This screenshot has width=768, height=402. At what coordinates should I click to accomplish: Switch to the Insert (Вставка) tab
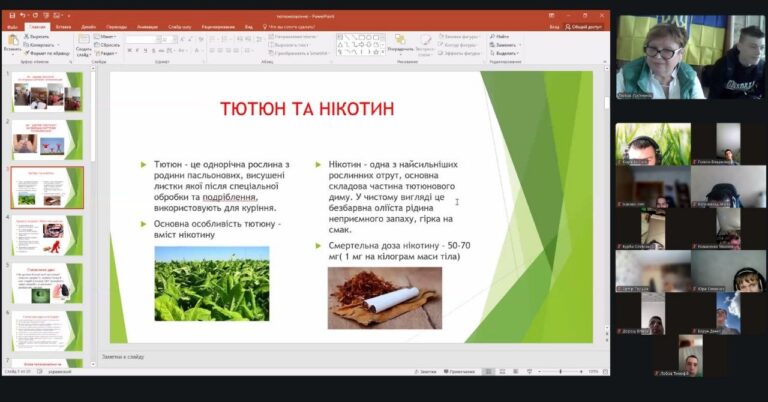coord(63,27)
